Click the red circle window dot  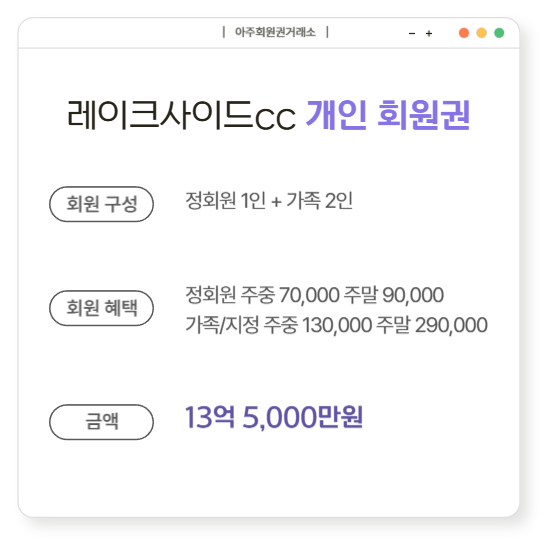(x=464, y=33)
